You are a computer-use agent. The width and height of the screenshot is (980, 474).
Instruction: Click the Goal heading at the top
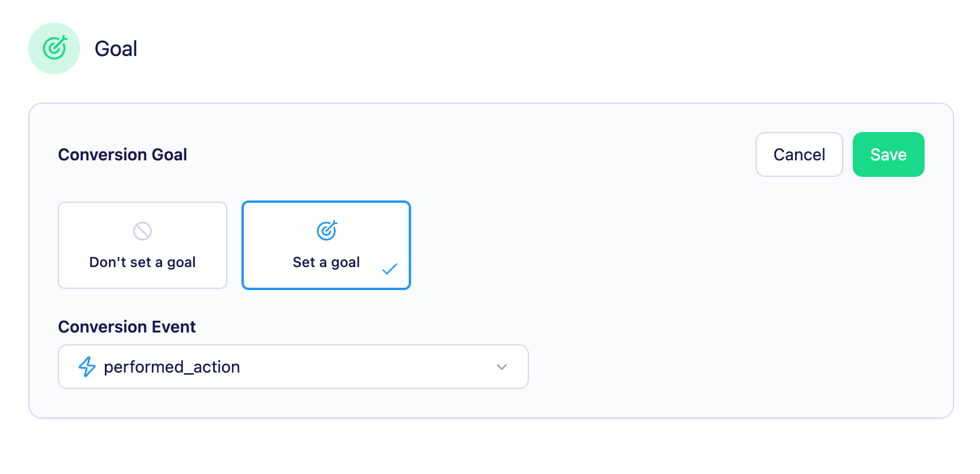pos(116,48)
